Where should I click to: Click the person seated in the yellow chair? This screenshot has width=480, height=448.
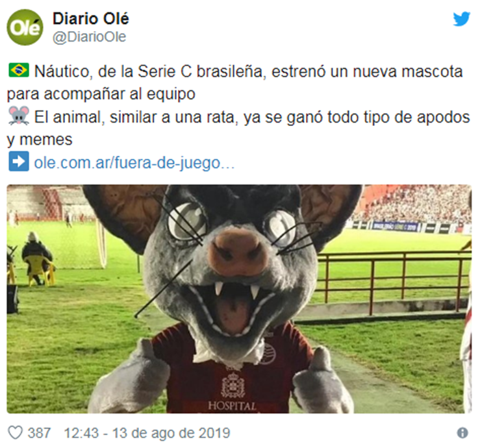pyautogui.click(x=37, y=258)
